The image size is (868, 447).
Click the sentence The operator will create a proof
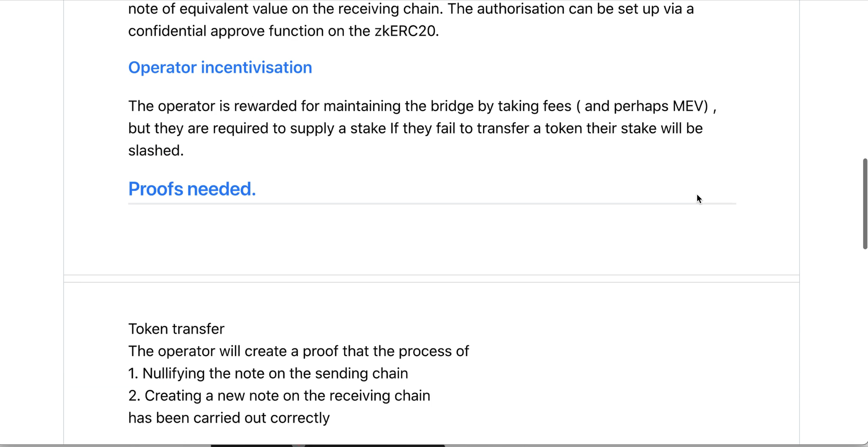298,351
